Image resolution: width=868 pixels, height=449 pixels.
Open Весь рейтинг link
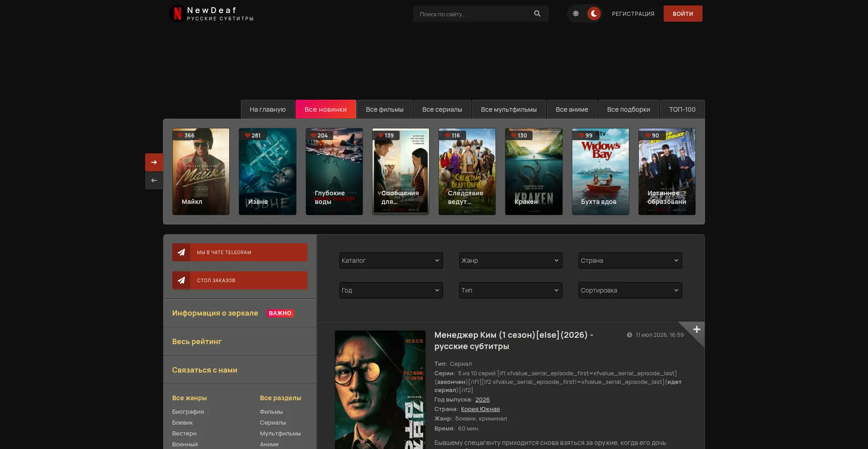click(x=197, y=341)
